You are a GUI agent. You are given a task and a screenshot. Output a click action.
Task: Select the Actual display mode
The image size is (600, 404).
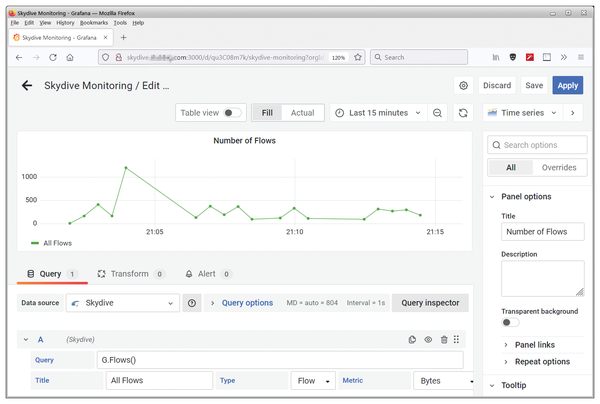click(x=302, y=113)
